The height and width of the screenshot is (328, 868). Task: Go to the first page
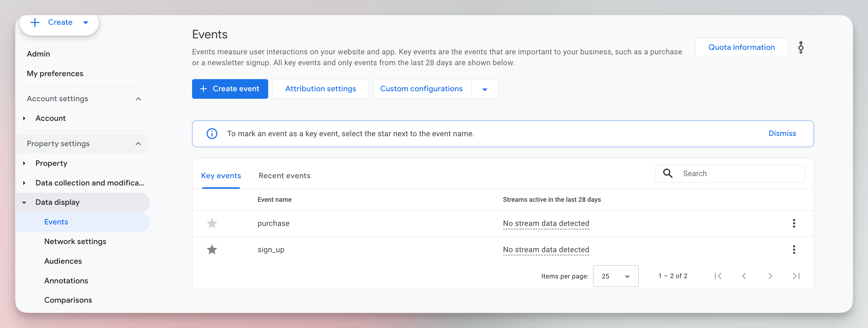718,276
